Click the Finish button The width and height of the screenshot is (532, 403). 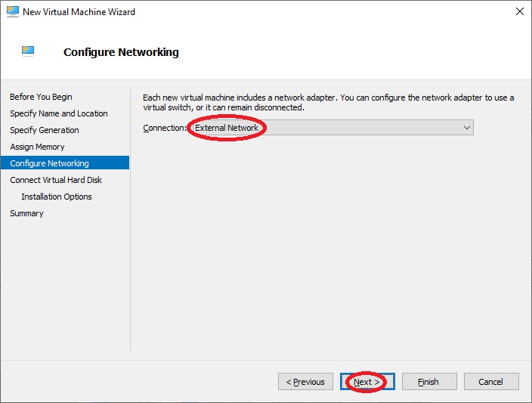tap(429, 382)
